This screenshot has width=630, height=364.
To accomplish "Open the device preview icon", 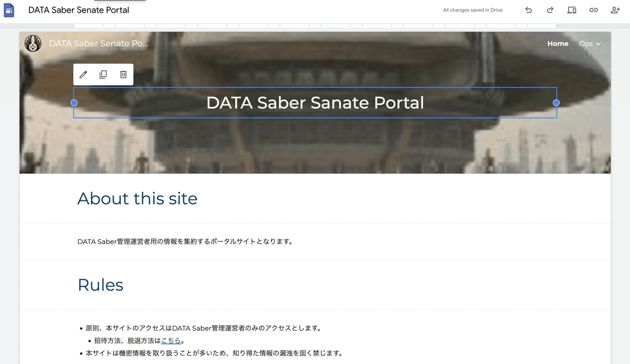I will [x=571, y=10].
